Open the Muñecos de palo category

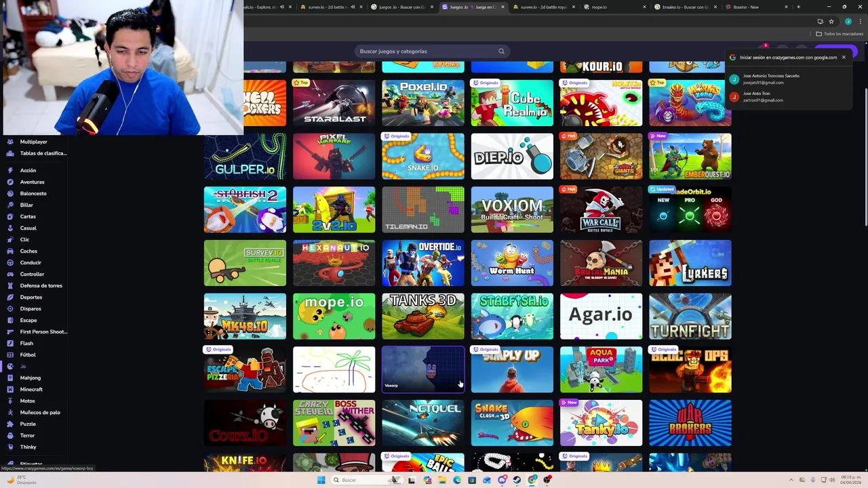click(x=40, y=412)
